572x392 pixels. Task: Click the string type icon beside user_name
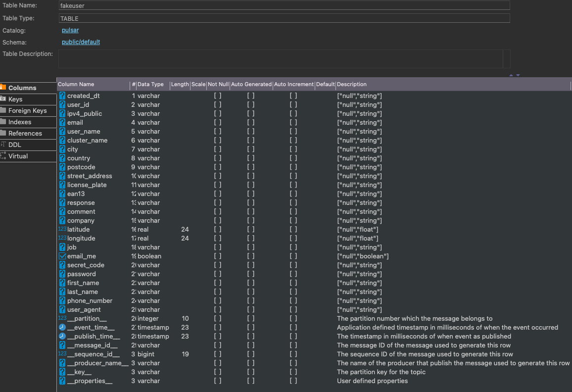(61, 131)
